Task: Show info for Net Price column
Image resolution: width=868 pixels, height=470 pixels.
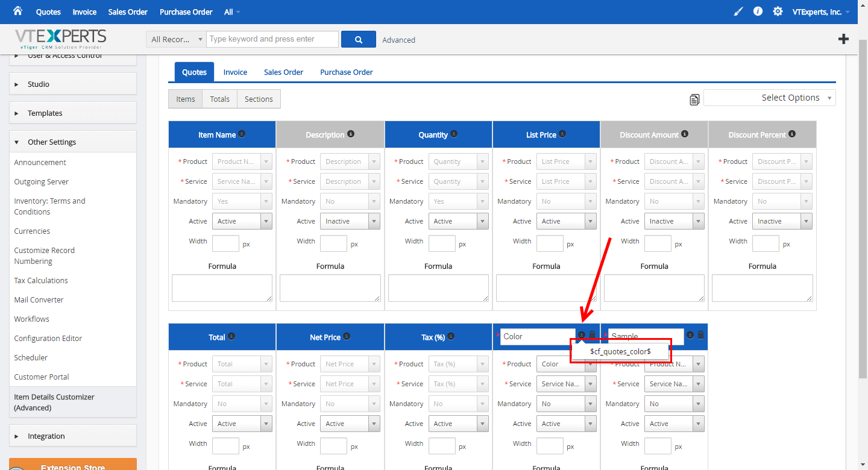Action: pyautogui.click(x=347, y=336)
